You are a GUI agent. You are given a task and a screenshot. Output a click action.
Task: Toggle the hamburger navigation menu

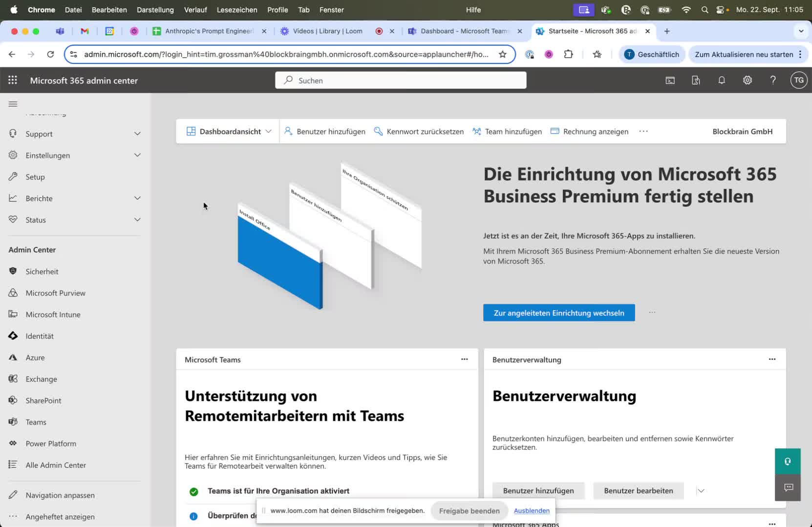[x=13, y=104]
